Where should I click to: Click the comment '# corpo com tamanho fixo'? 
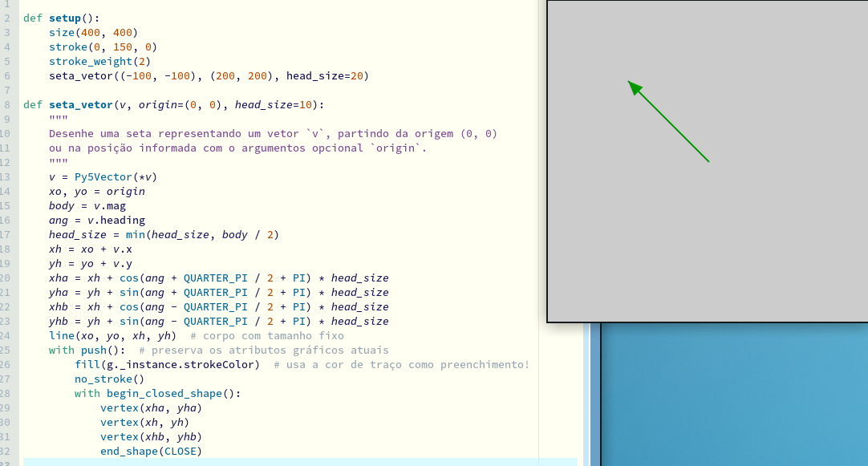267,335
